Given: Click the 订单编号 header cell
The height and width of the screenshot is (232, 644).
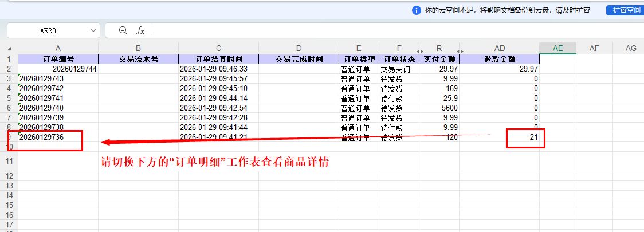Looking at the screenshot, I should (x=58, y=59).
